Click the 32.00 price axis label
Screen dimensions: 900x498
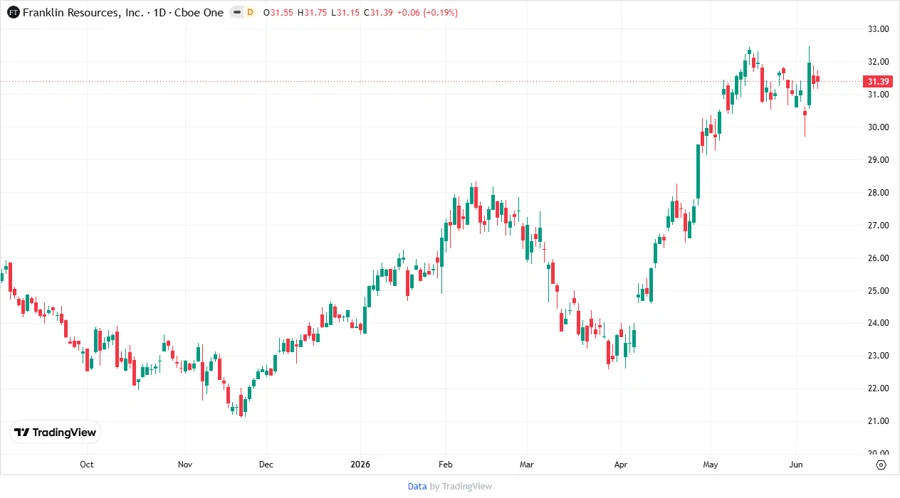[878, 62]
